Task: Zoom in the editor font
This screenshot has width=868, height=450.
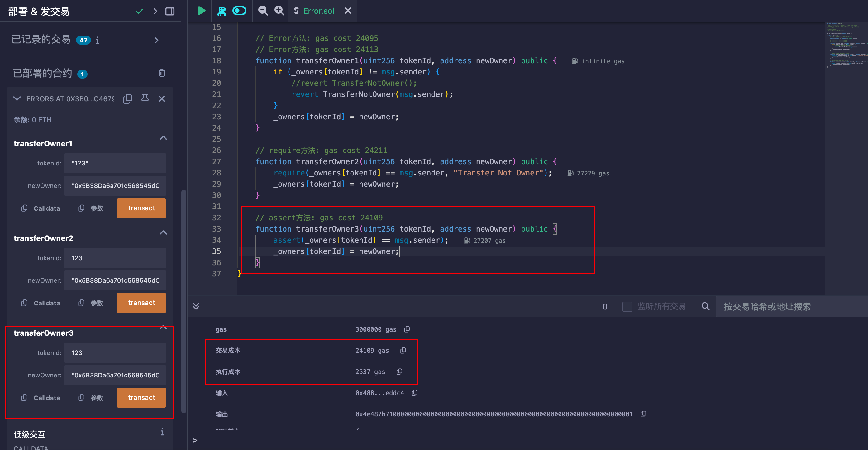Action: click(279, 11)
